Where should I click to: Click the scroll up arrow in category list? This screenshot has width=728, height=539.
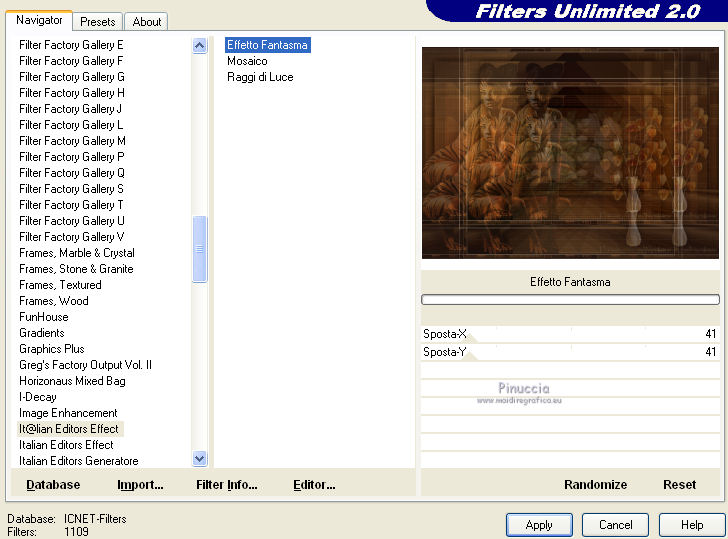tap(200, 45)
